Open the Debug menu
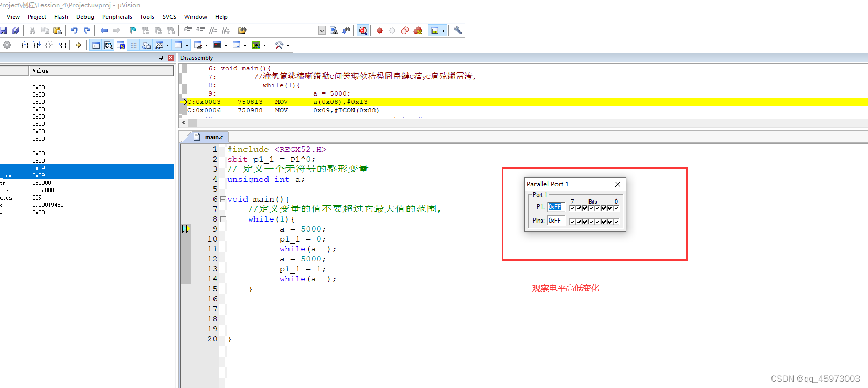The height and width of the screenshot is (388, 868). 85,17
